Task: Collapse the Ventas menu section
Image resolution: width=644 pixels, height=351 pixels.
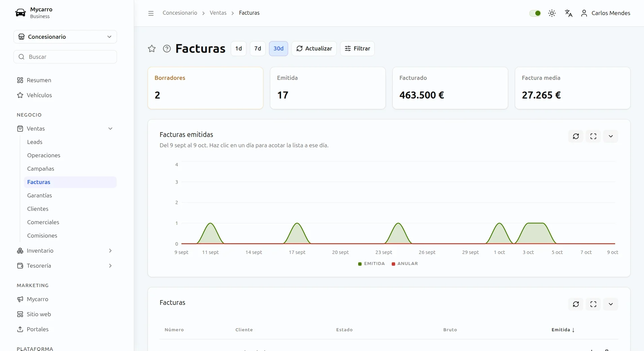Action: point(65,128)
